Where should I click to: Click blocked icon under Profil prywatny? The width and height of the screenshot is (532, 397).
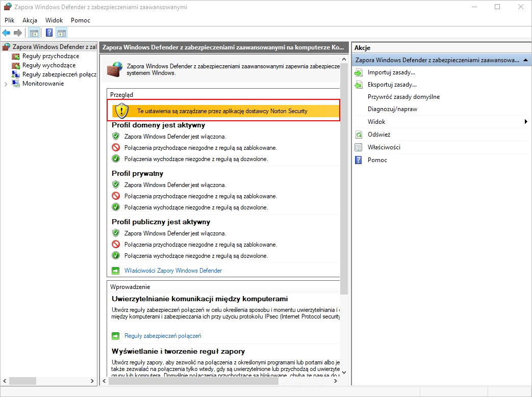(116, 196)
